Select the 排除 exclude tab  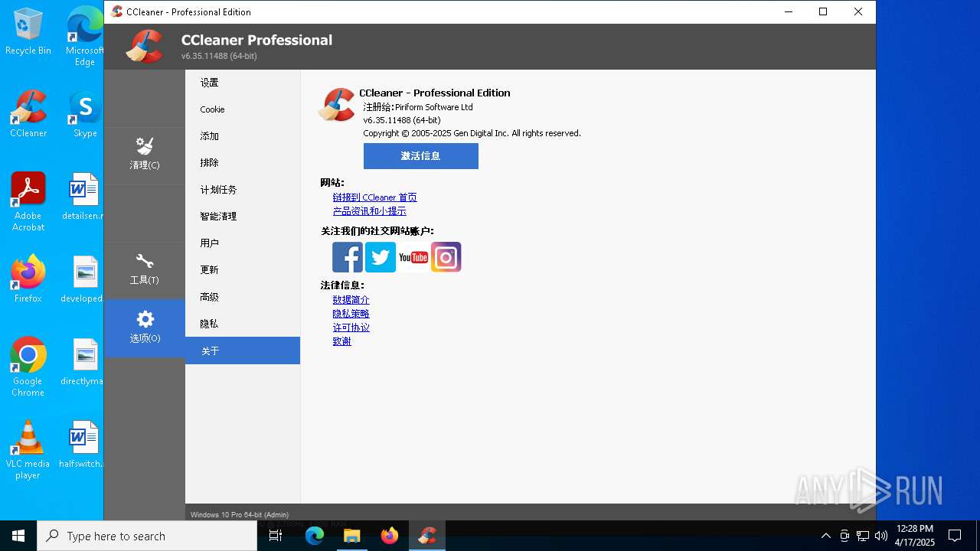pos(243,163)
